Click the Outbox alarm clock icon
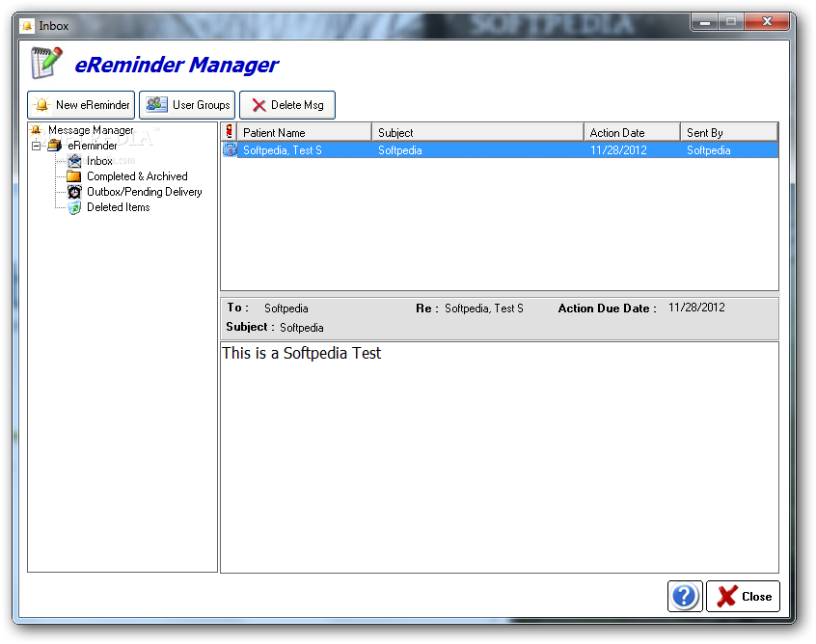Viewport: 816px width, 644px height. [x=75, y=192]
